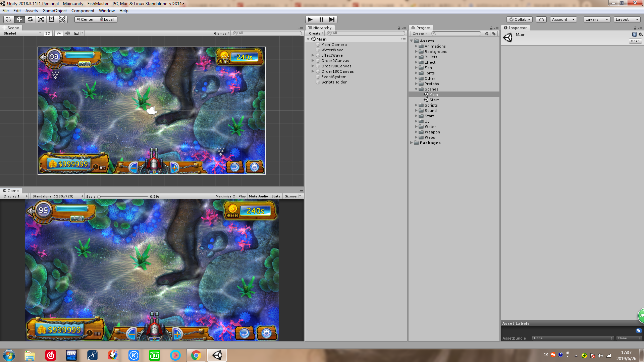The image size is (644, 362).
Task: Select the Hand tool in the toolbar
Action: pyautogui.click(x=8, y=19)
